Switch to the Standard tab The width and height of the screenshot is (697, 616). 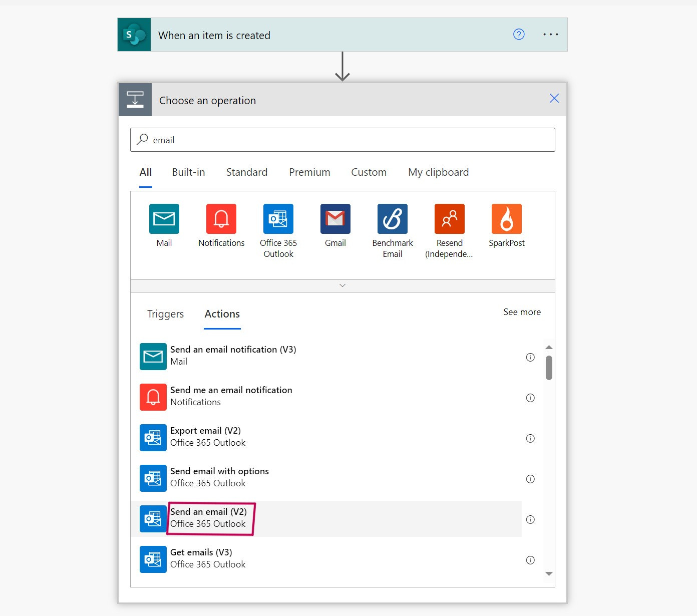[247, 172]
